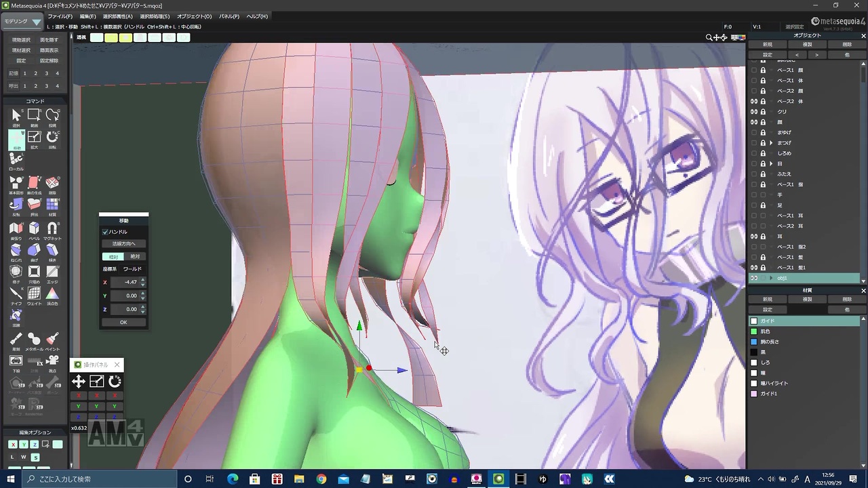Select the ベベル bevel tool

(34, 230)
